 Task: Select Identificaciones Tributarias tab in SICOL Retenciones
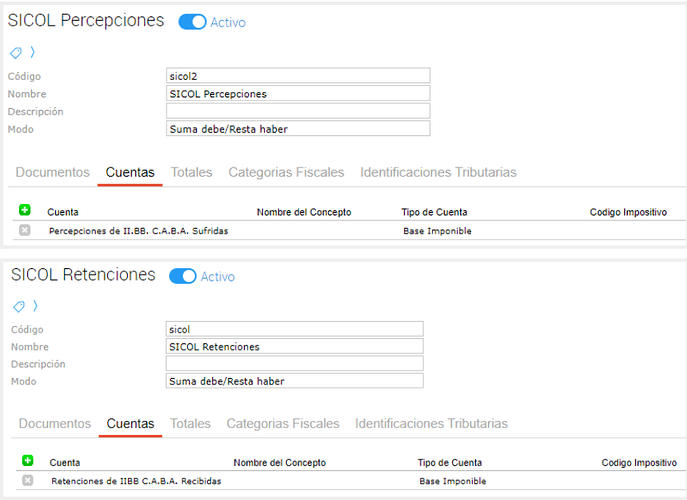click(431, 423)
